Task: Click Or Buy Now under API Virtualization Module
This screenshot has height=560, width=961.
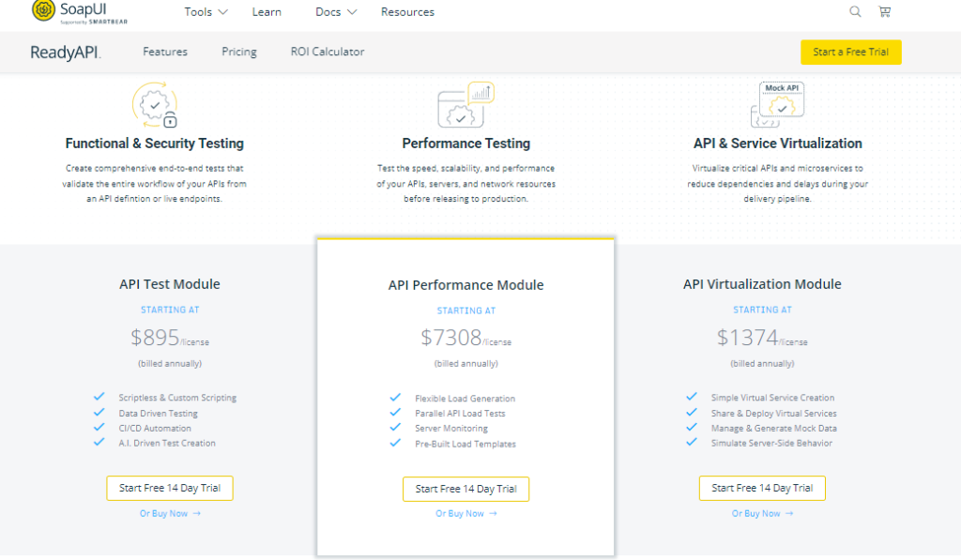Action: [762, 513]
